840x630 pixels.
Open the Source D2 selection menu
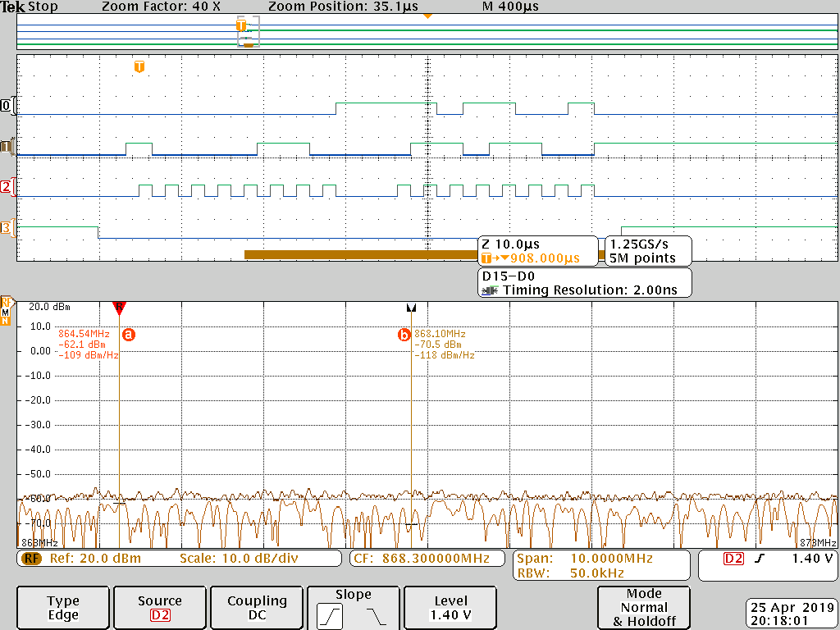(160, 608)
